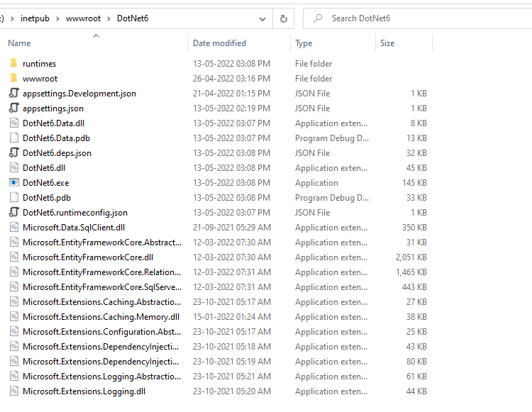532x412 pixels.
Task: Select DotNet6.exe file name
Action: tap(46, 183)
